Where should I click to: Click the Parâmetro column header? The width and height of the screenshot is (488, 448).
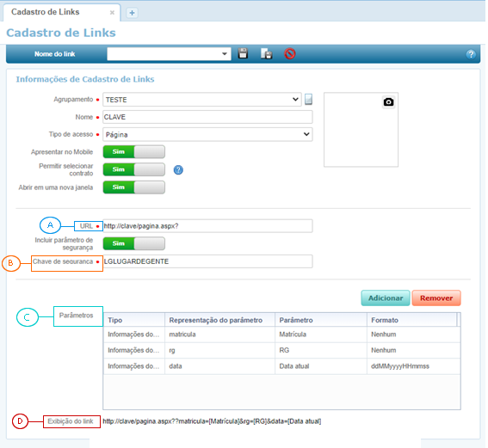pyautogui.click(x=321, y=320)
